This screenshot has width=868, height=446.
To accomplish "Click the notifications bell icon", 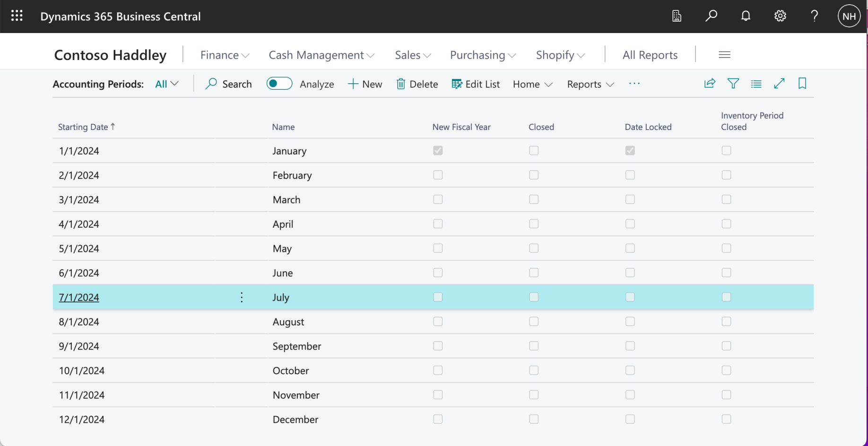I will [746, 16].
